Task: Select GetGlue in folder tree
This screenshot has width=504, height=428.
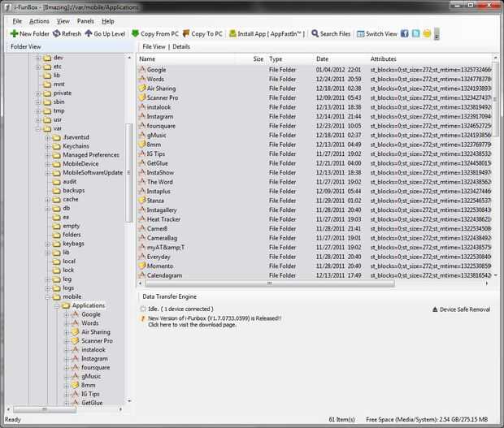Action: (92, 403)
